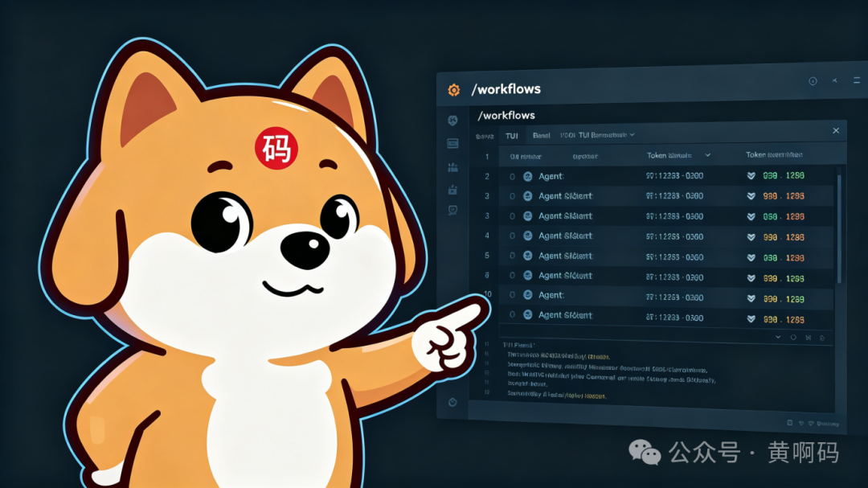
Task: Click the agent avatar in row numbered 5
Action: pyautogui.click(x=527, y=256)
